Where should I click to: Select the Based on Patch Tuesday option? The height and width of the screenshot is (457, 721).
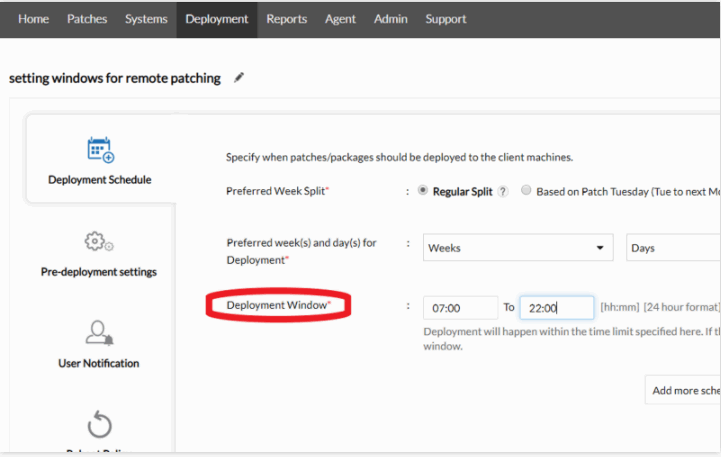point(526,191)
